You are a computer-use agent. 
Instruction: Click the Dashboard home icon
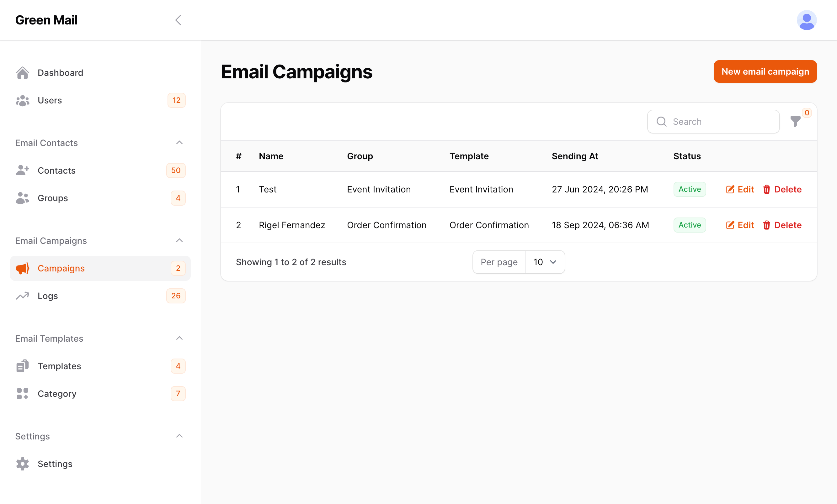click(22, 72)
